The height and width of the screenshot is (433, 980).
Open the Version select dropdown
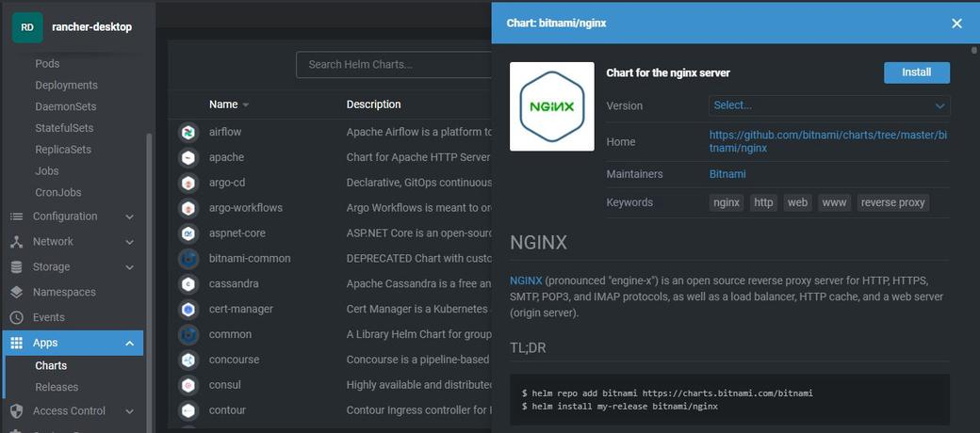(829, 105)
